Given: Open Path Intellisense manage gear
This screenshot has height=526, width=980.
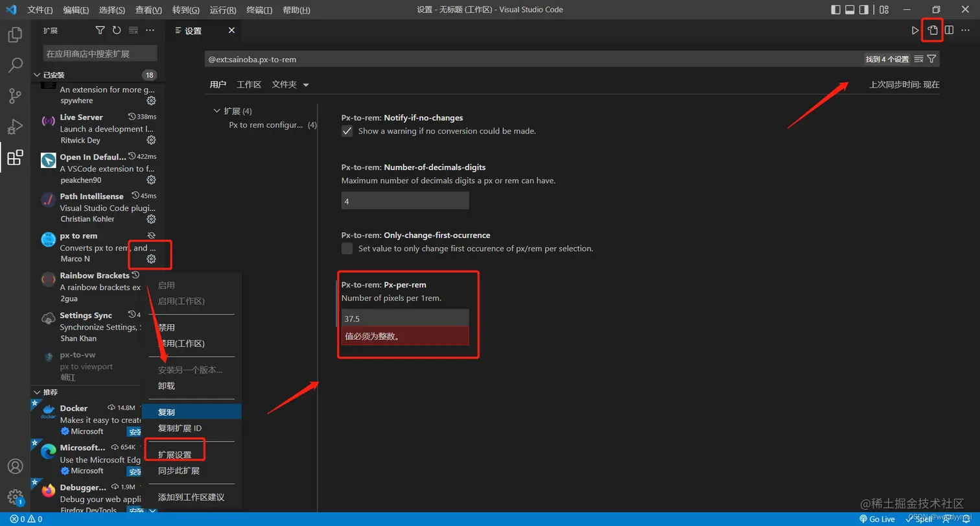Looking at the screenshot, I should click(151, 219).
